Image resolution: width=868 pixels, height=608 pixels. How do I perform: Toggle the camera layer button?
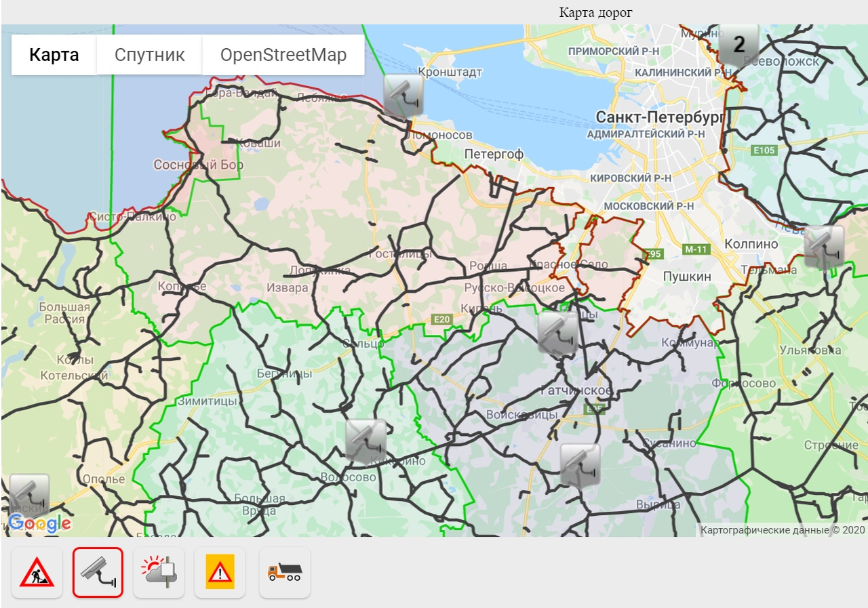98,573
